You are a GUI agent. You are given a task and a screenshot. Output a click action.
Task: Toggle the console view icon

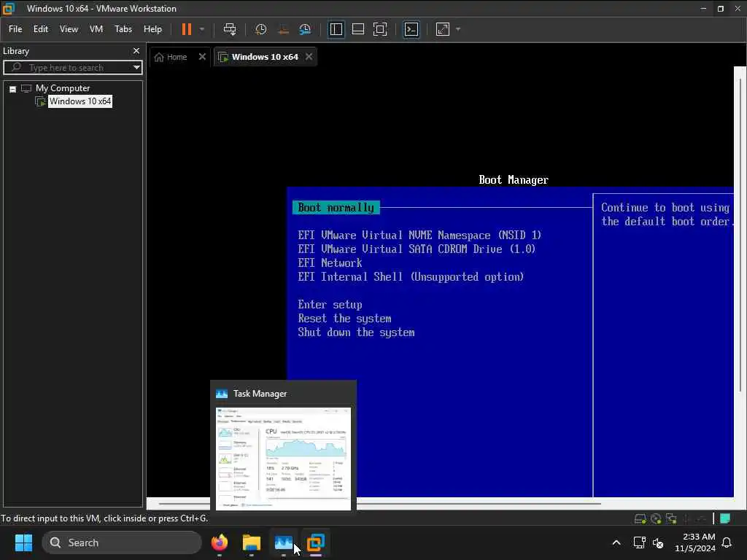[x=411, y=29]
